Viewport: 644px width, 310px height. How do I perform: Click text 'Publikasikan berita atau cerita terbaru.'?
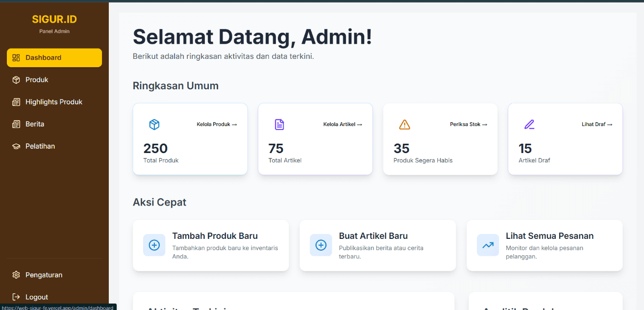coord(381,252)
